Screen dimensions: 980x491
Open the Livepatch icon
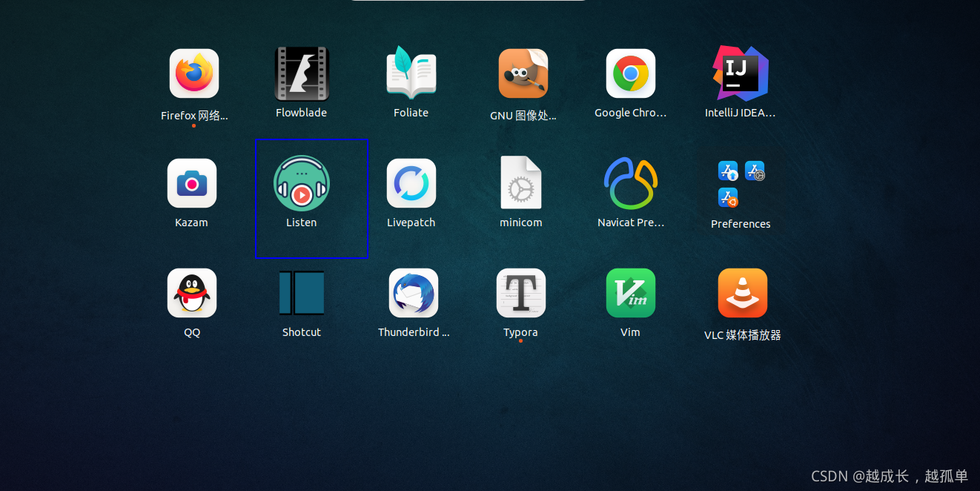411,183
